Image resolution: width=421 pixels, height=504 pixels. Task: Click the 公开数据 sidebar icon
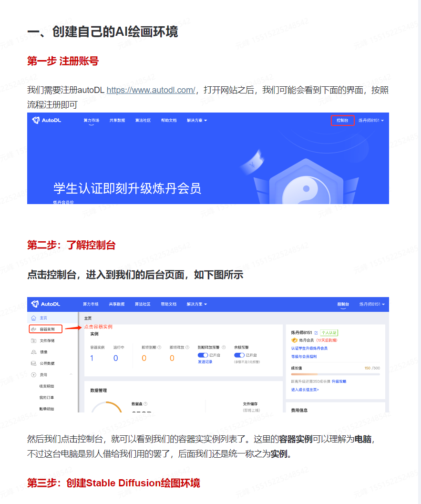[x=33, y=363]
